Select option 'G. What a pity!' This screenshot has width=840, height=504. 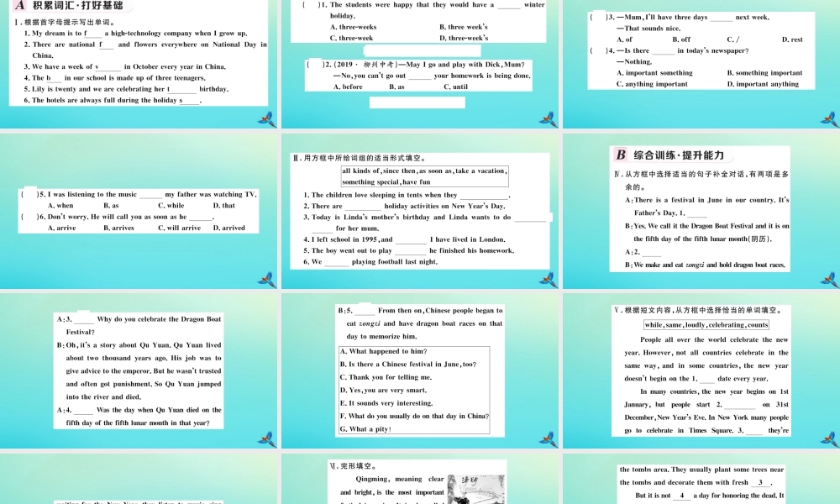365,429
